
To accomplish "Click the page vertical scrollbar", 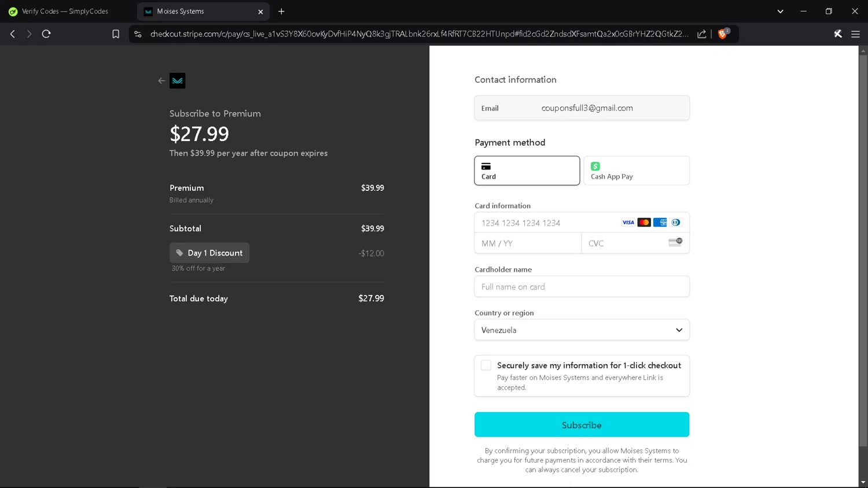I will [863, 252].
